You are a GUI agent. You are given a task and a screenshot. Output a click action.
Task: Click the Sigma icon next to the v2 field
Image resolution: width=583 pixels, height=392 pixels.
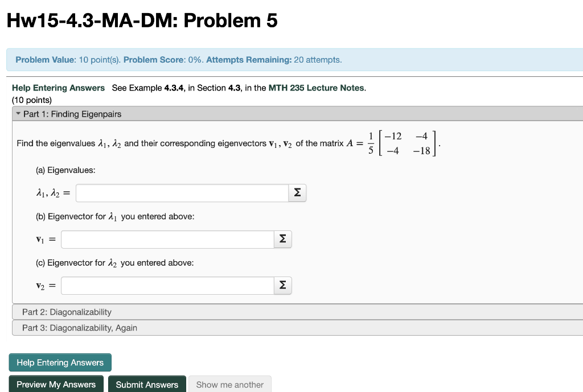point(282,285)
